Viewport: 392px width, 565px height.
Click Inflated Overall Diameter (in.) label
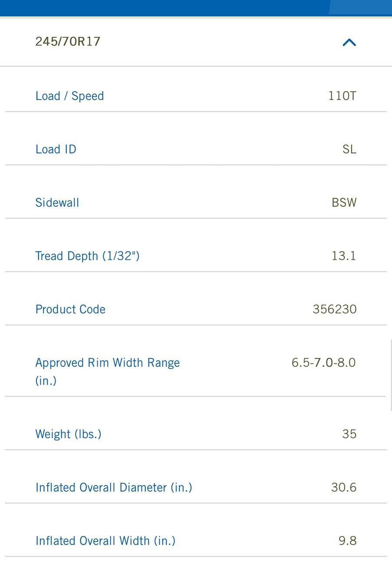pos(114,488)
